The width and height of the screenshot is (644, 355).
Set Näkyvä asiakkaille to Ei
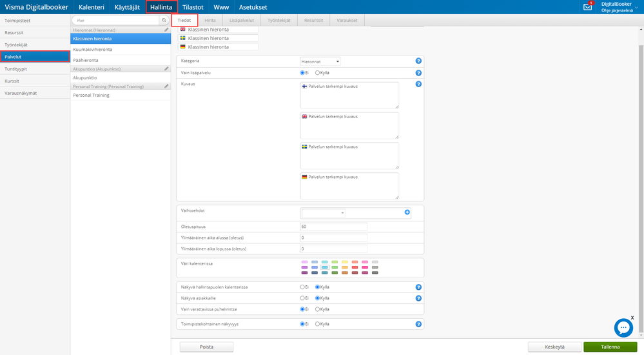[x=303, y=298]
